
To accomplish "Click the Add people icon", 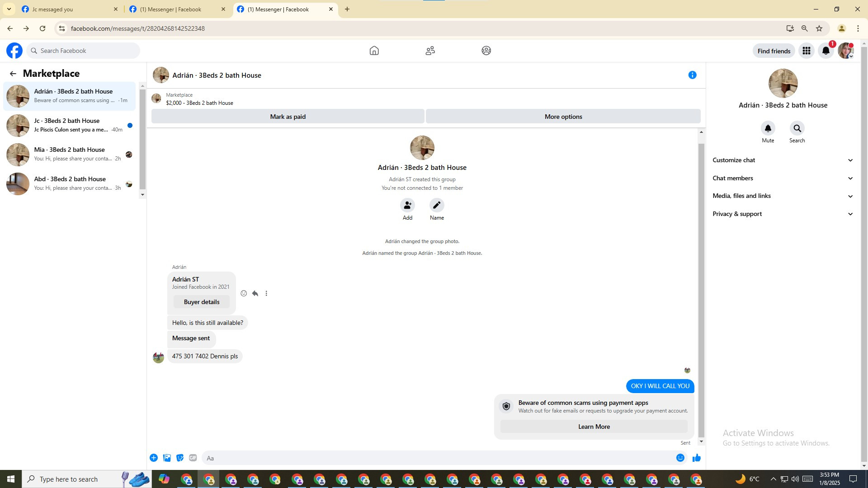I will pos(407,205).
